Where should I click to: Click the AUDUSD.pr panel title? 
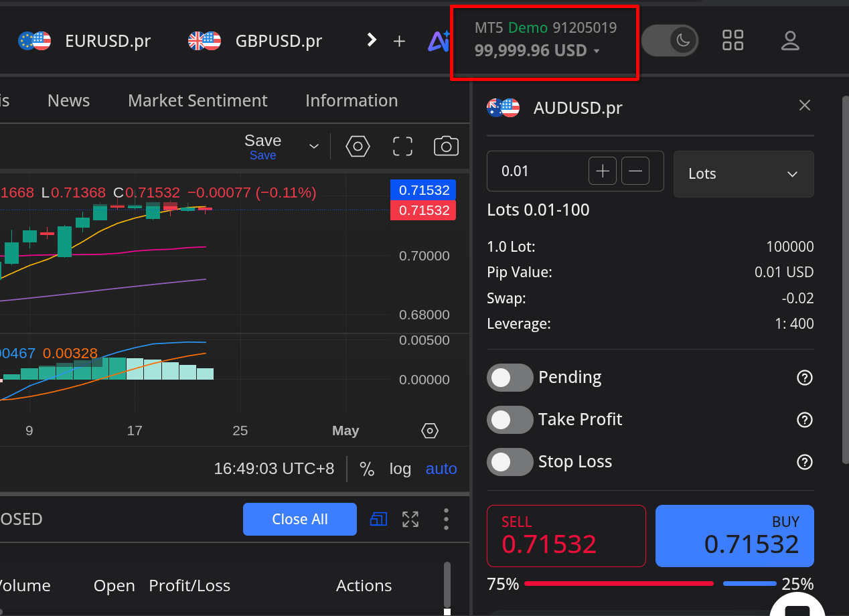(x=578, y=108)
